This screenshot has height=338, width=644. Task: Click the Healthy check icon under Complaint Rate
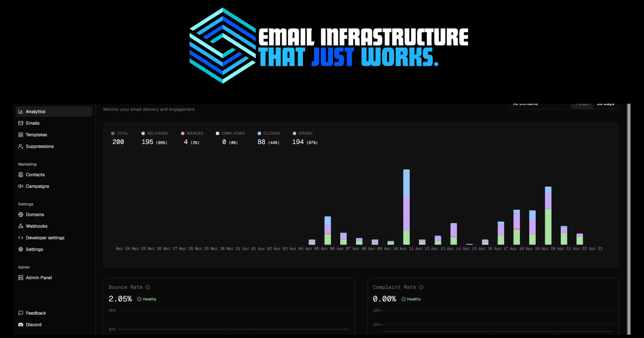(404, 299)
